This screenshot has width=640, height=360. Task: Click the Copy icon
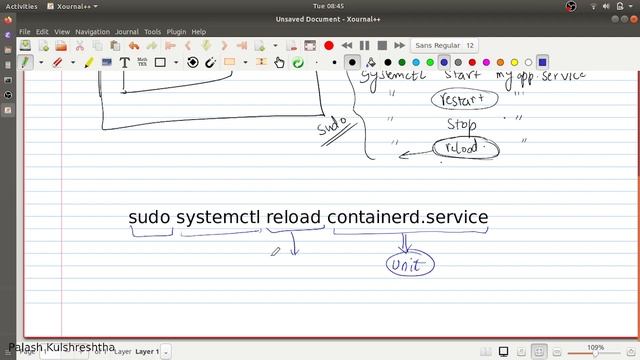click(98, 45)
